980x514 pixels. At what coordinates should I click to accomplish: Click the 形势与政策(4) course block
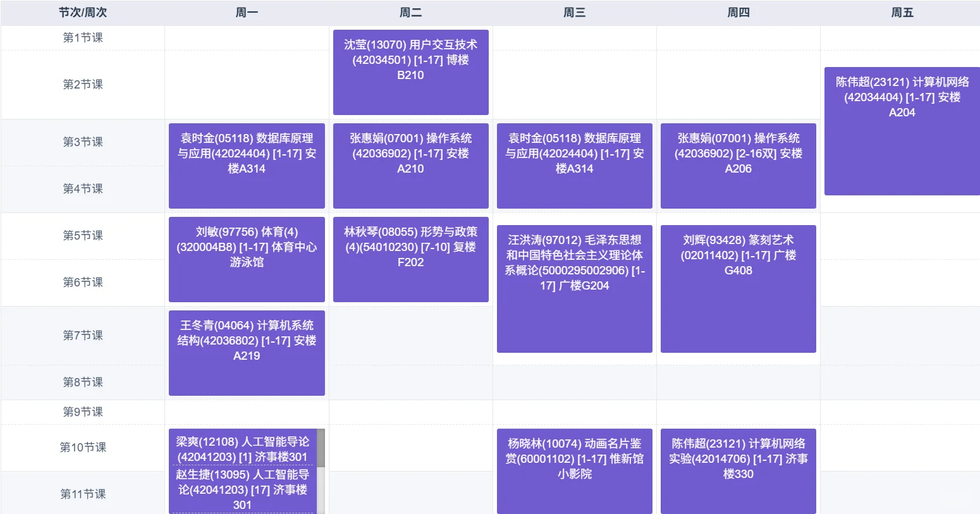[x=410, y=259]
